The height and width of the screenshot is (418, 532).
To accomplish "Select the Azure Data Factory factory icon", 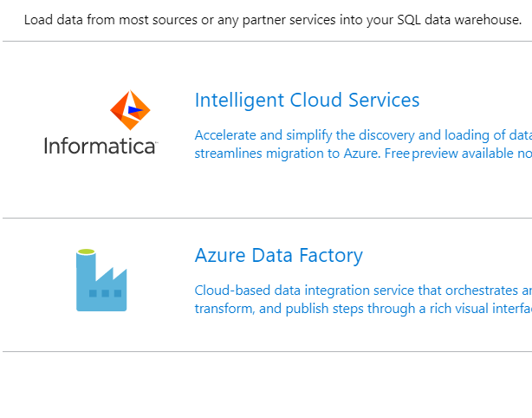I will point(101,280).
